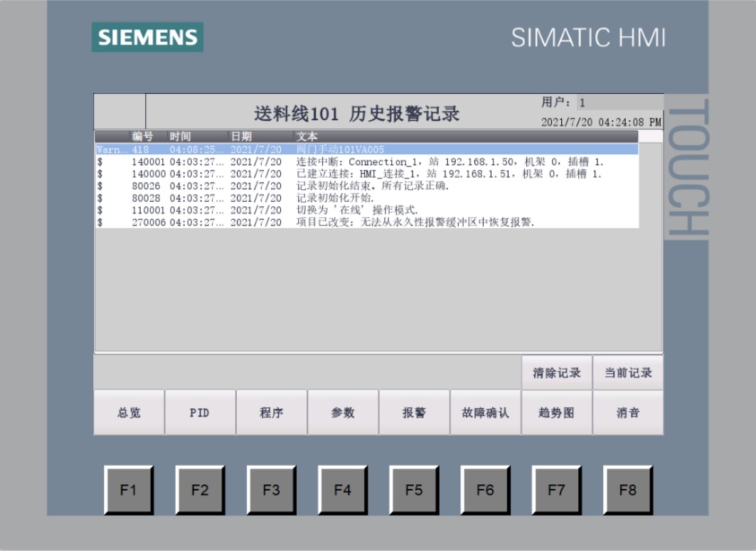Click the alarm list vertical scrollbar
756x551 pixels.
tap(650, 242)
